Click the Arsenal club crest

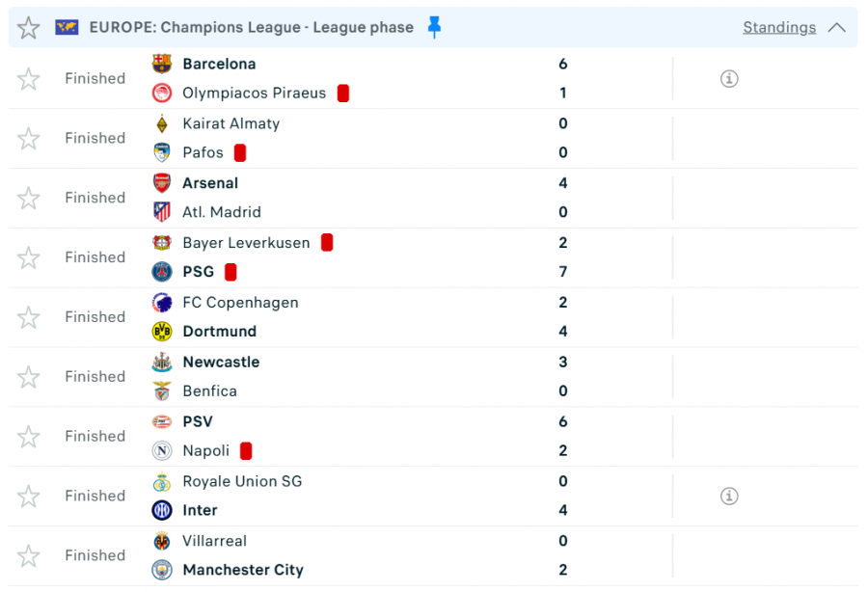point(162,183)
